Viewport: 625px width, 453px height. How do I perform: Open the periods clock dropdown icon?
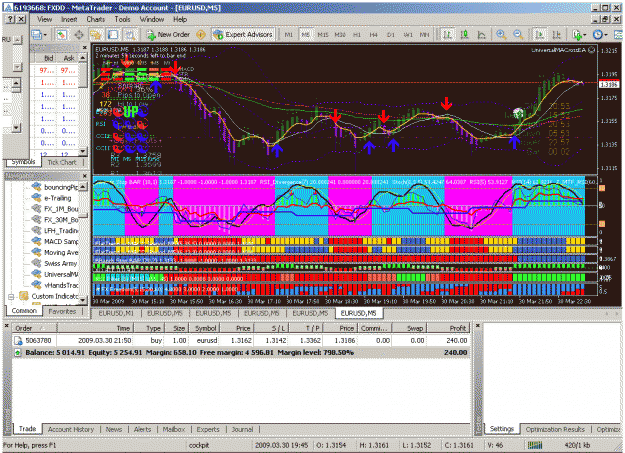click(x=599, y=35)
